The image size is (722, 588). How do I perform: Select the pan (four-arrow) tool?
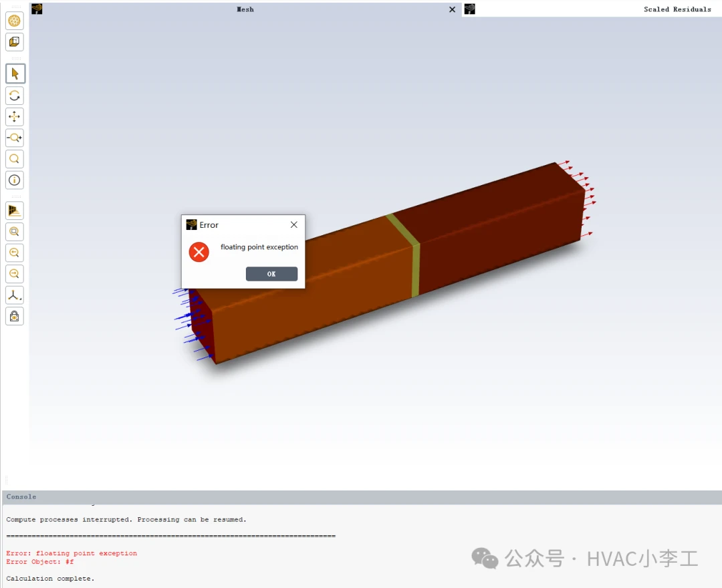pos(15,116)
